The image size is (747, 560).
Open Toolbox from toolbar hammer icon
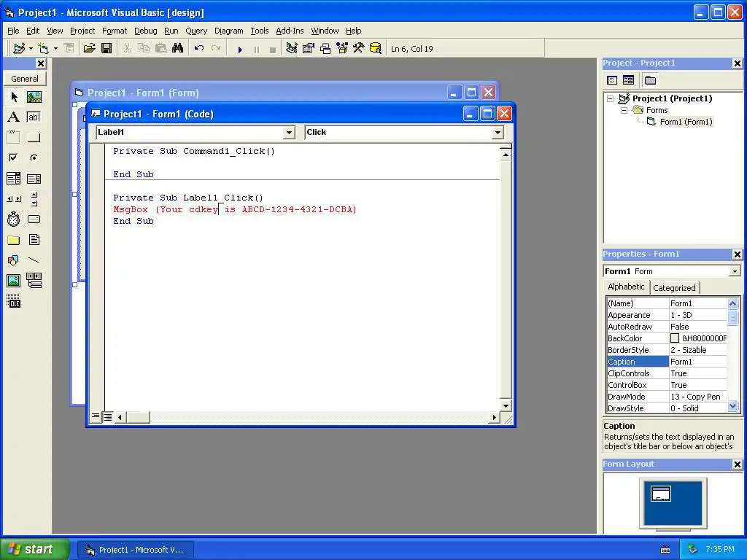(358, 48)
